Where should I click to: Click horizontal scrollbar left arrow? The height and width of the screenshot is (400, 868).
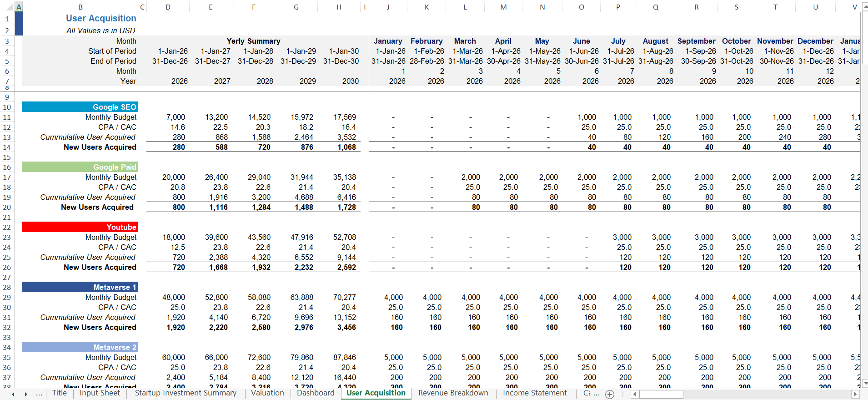point(635,394)
